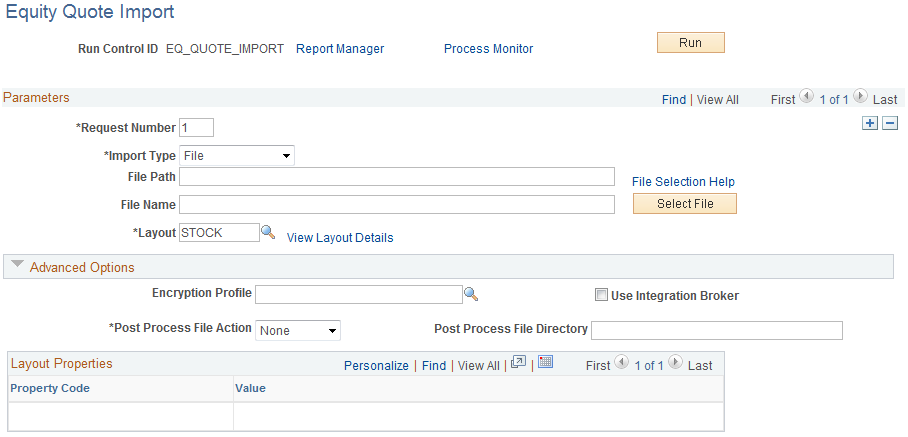
Task: Enable Use Integration Broker checkbox
Action: tap(601, 295)
